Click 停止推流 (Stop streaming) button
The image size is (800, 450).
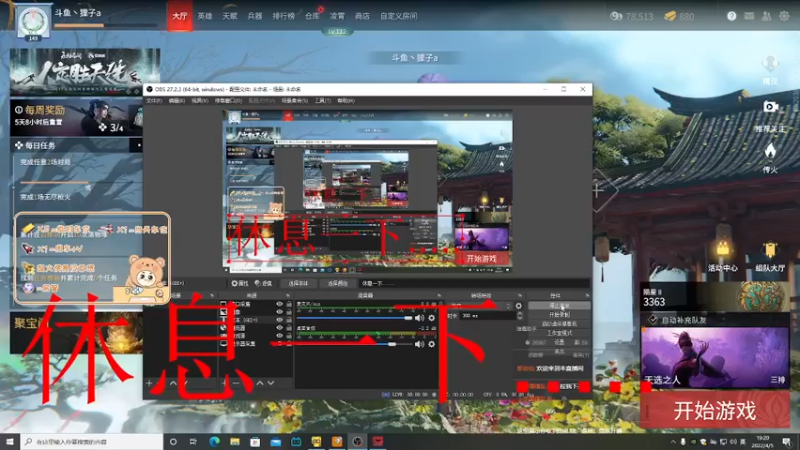[x=560, y=306]
